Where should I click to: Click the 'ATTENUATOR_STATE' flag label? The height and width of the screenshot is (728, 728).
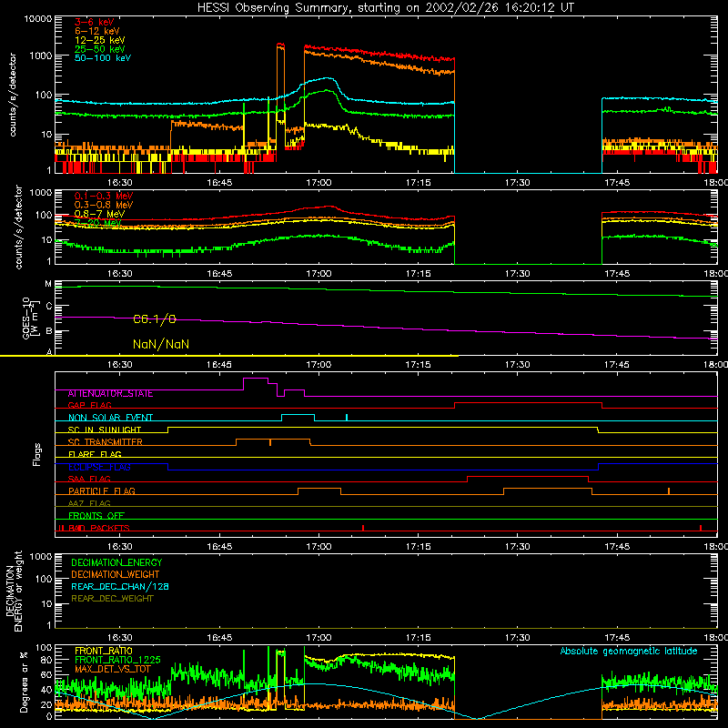tap(110, 394)
